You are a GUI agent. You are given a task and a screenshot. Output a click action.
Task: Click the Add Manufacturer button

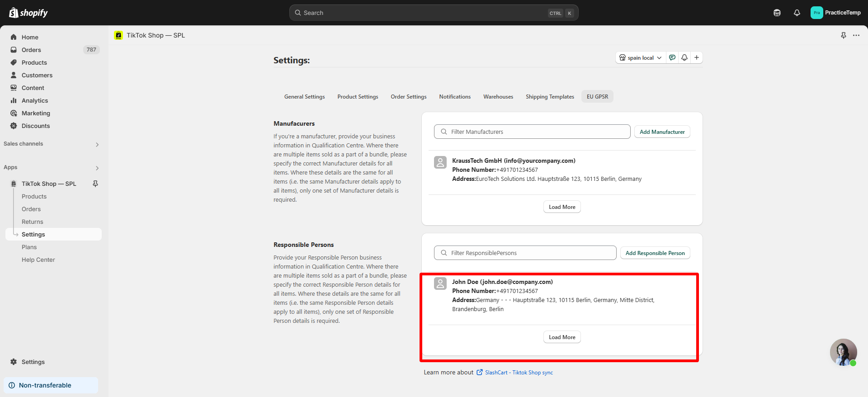(662, 132)
